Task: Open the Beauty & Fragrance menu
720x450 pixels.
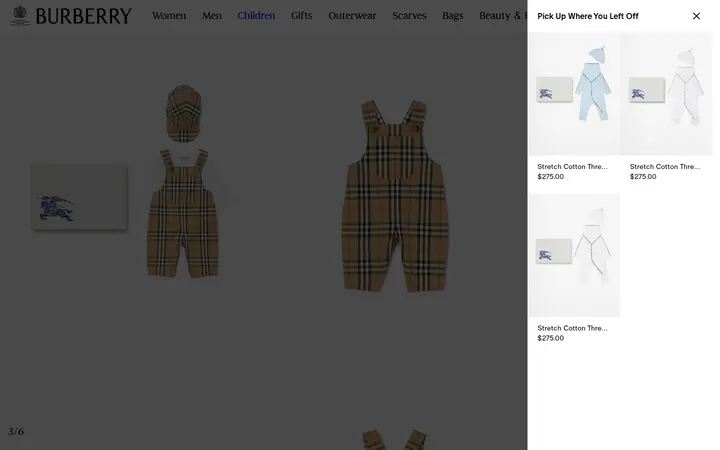Action: [x=503, y=16]
